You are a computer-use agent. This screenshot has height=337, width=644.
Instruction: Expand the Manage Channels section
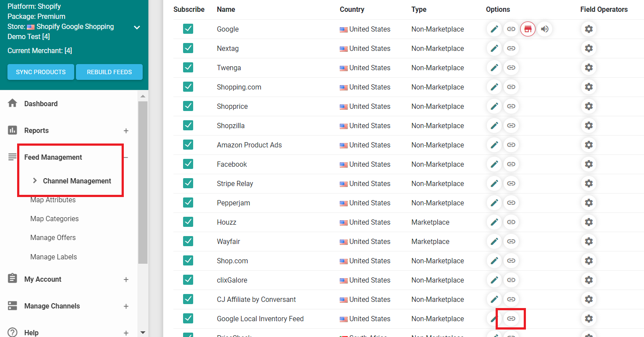click(x=126, y=306)
